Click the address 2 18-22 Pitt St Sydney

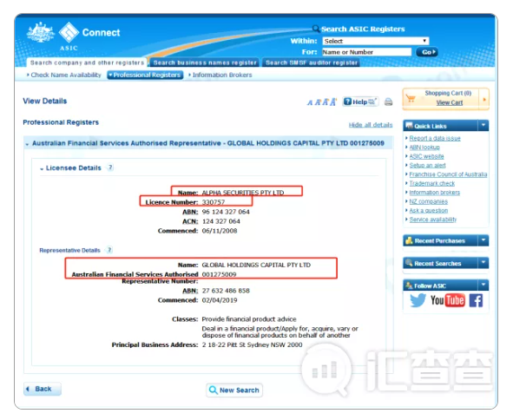252,345
